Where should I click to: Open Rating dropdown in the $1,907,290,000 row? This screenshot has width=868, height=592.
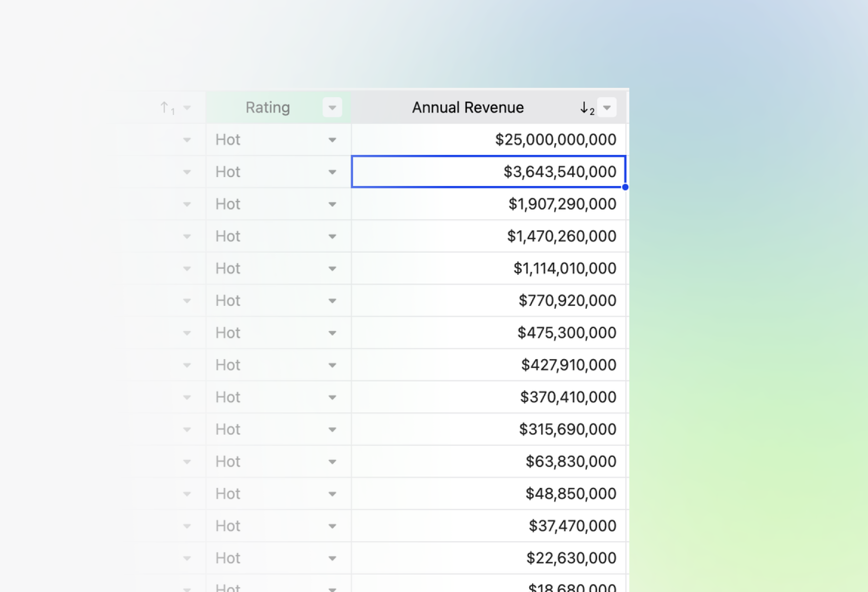[x=332, y=204]
